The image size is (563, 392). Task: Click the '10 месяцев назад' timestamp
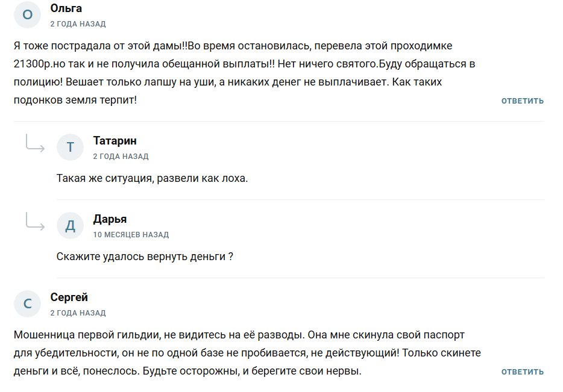131,235
